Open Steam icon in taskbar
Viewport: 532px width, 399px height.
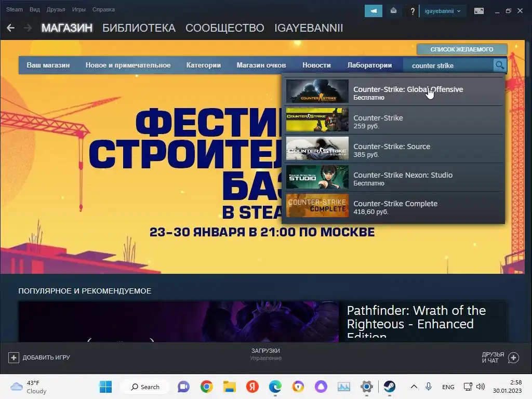click(x=390, y=387)
